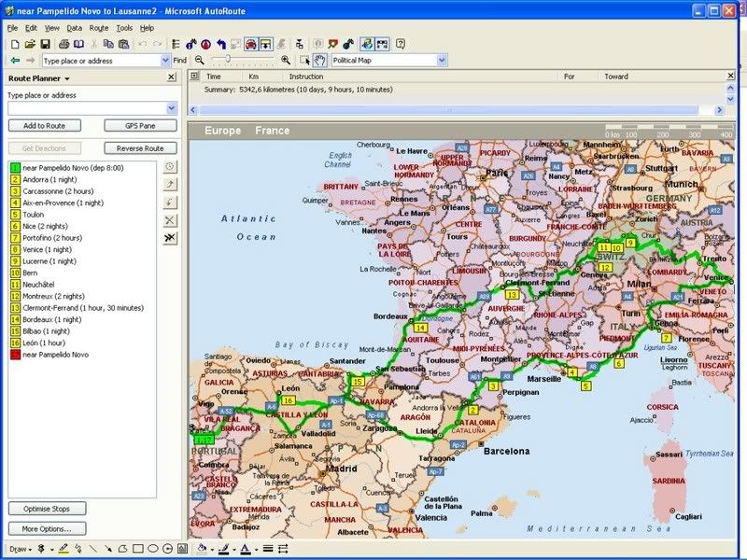Choose the area select pointer tool
Viewport: 747px width, 560px height.
(x=305, y=60)
